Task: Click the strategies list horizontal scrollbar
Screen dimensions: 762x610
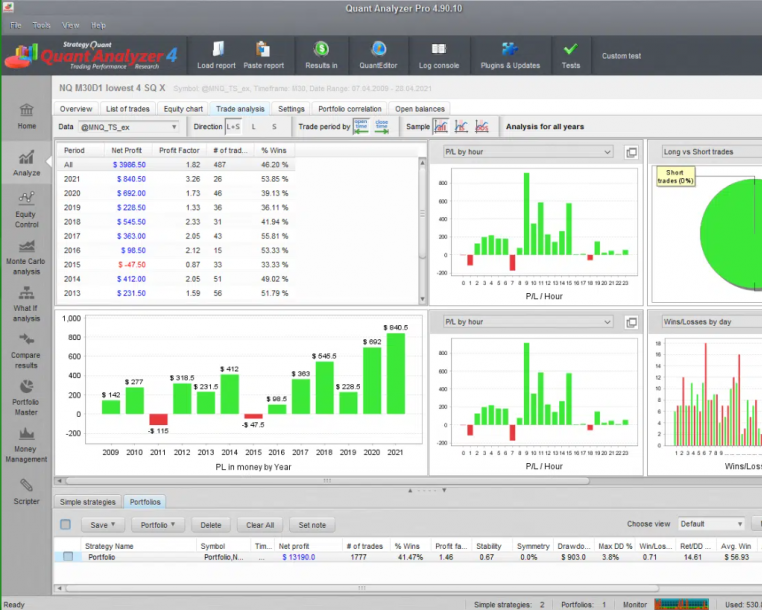Action: click(x=362, y=588)
